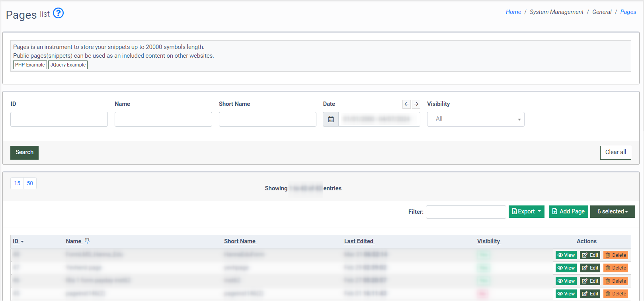
Task: Sort table by Last Edited column
Action: point(359,241)
